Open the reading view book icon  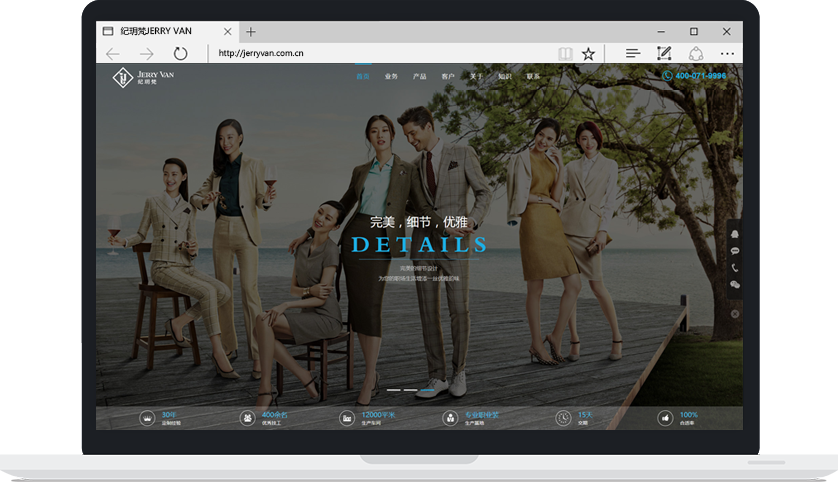pos(566,54)
